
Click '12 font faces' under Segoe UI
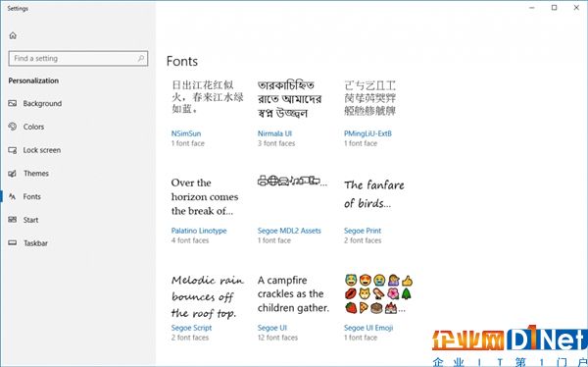point(277,338)
